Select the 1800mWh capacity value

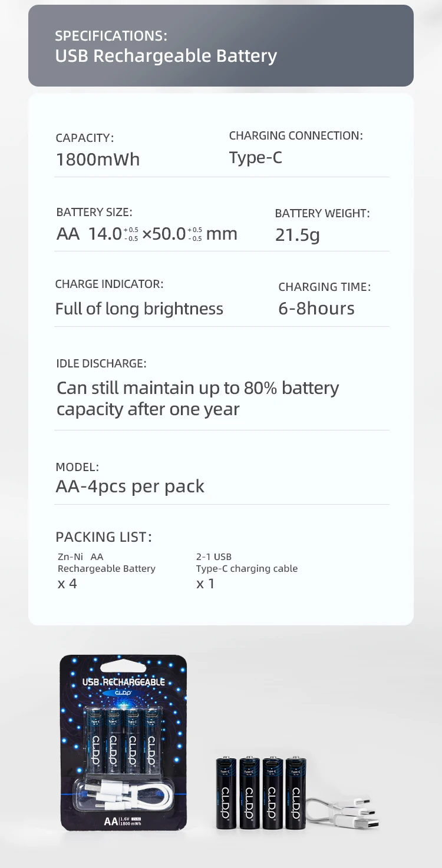98,160
